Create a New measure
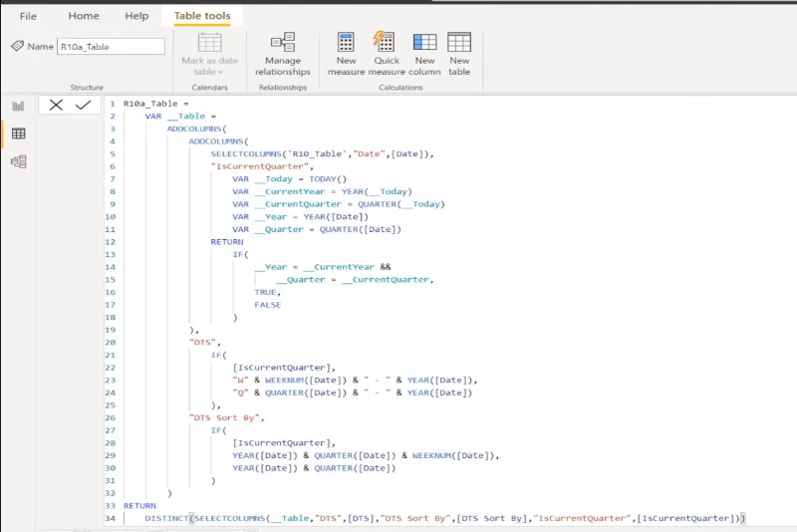 pos(346,55)
